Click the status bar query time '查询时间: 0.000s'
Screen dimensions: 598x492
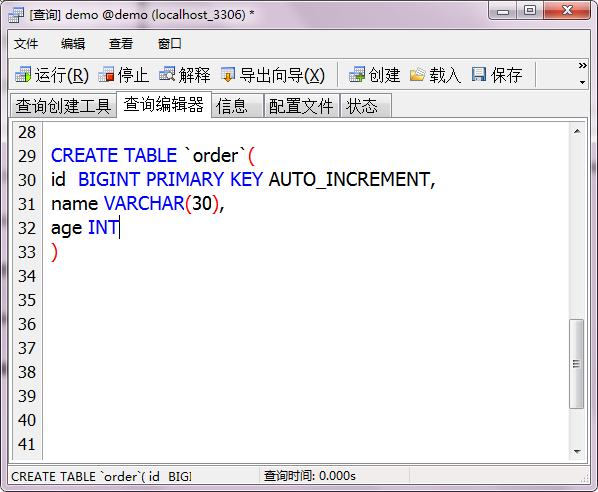[309, 476]
